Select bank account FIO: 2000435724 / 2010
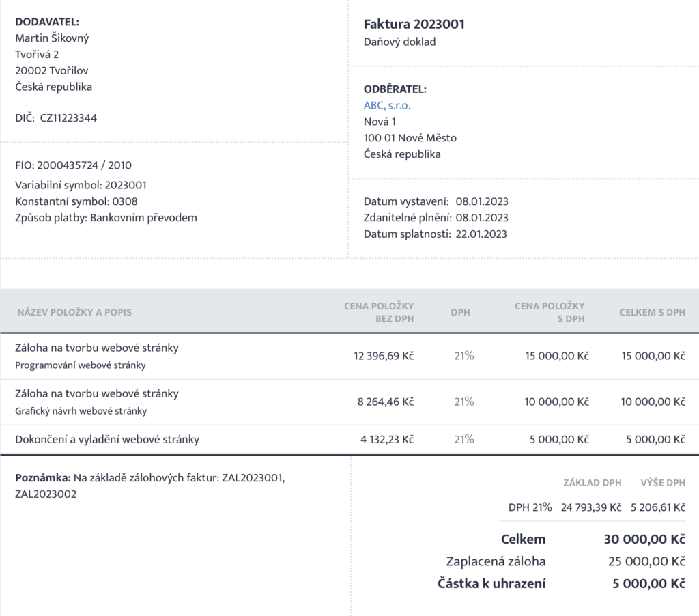The height and width of the screenshot is (616, 699). (74, 165)
